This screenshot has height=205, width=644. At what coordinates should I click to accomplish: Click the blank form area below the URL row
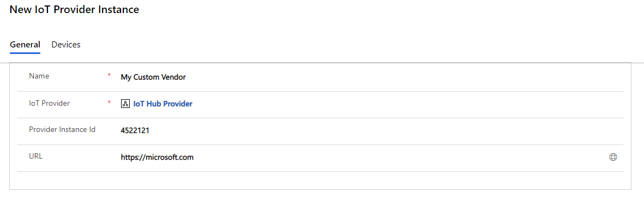320,180
